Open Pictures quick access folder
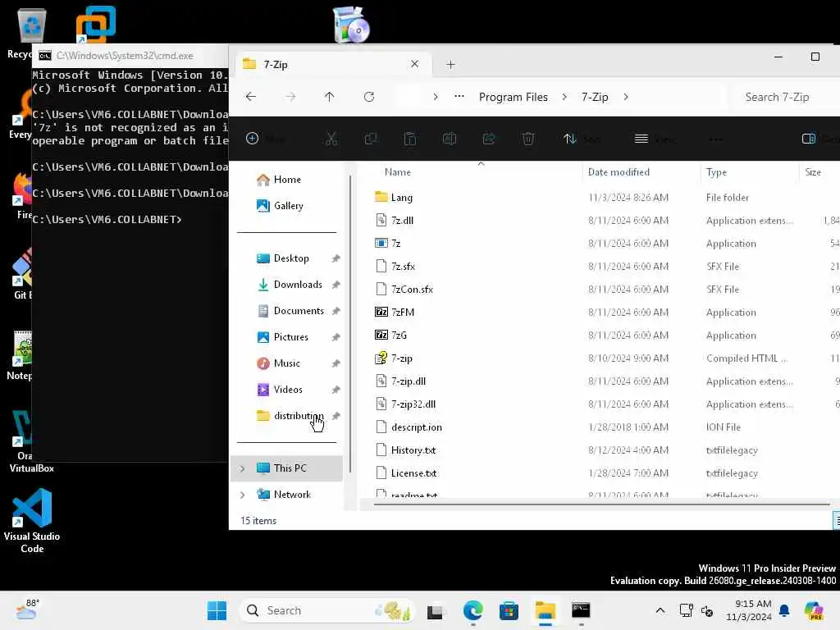Image resolution: width=840 pixels, height=630 pixels. pyautogui.click(x=291, y=337)
